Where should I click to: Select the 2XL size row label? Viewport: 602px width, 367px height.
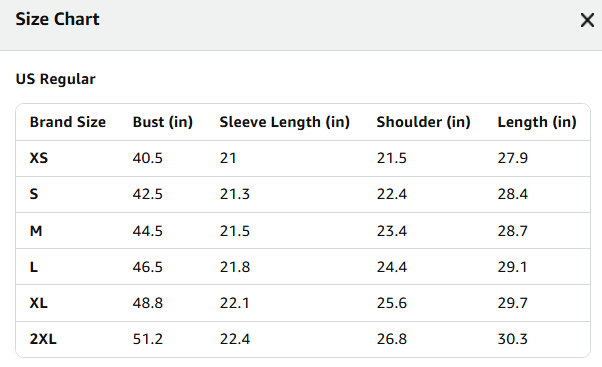pyautogui.click(x=43, y=339)
